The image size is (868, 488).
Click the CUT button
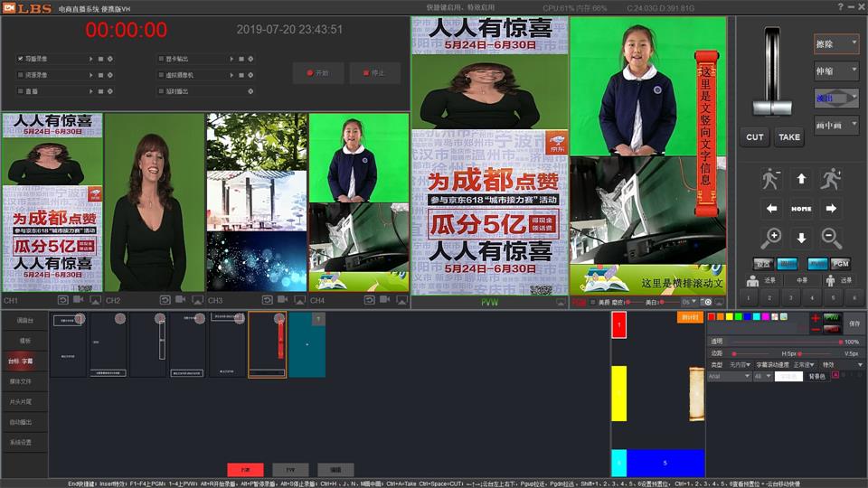(x=755, y=137)
